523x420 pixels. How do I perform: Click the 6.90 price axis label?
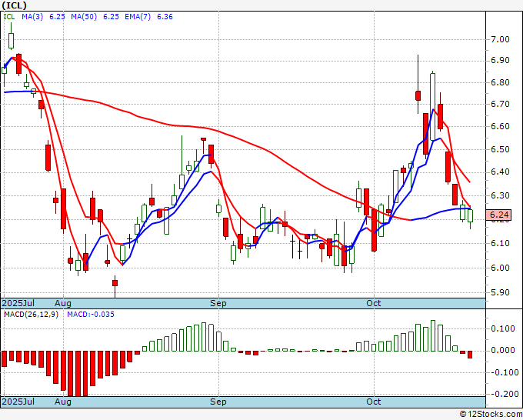(x=500, y=60)
